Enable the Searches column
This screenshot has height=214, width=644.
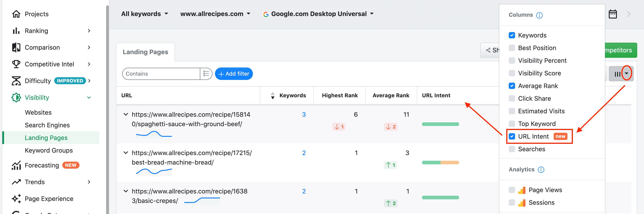point(512,149)
